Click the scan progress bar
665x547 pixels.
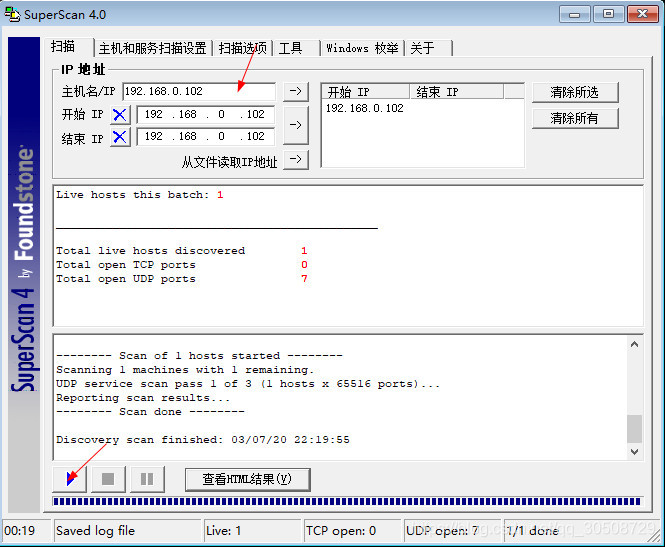point(347,502)
